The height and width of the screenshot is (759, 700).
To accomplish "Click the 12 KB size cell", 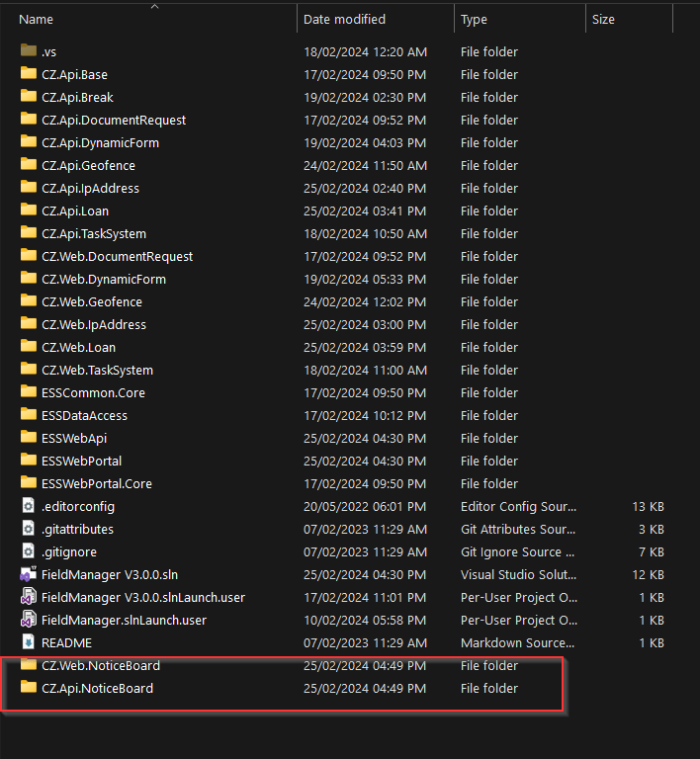I will tap(649, 575).
